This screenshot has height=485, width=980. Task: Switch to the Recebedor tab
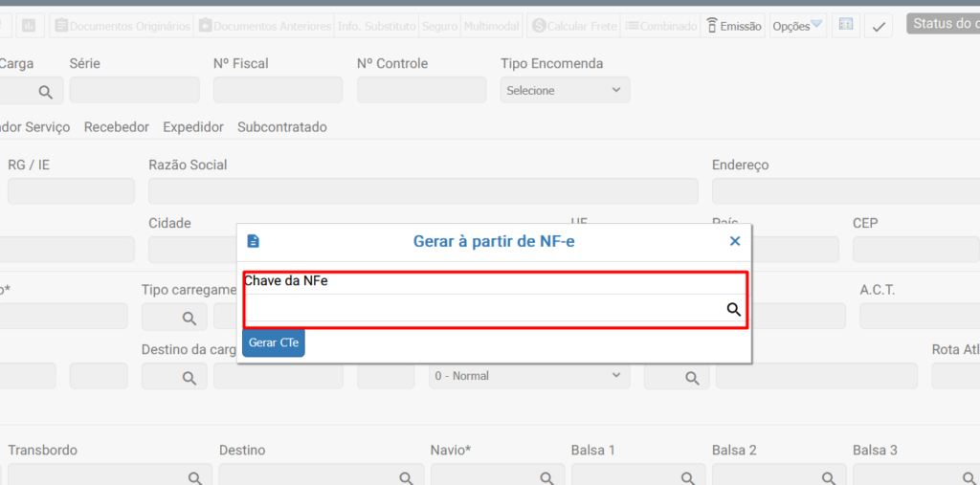[117, 127]
